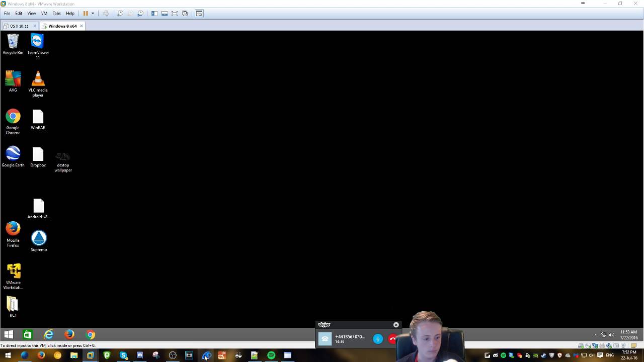The height and width of the screenshot is (362, 644).
Task: Select the VLC media player desktop icon
Action: (38, 84)
